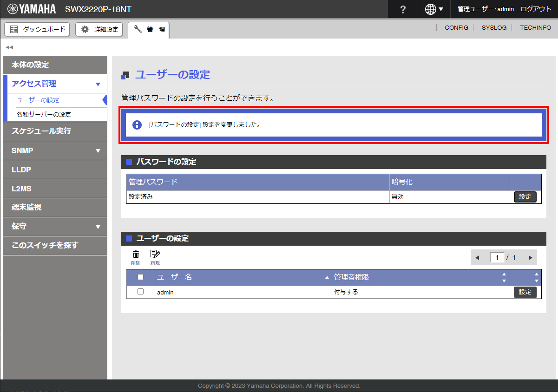Screen dimensions: 558x392
Task: Select the admin user checkbox
Action: pyautogui.click(x=141, y=292)
